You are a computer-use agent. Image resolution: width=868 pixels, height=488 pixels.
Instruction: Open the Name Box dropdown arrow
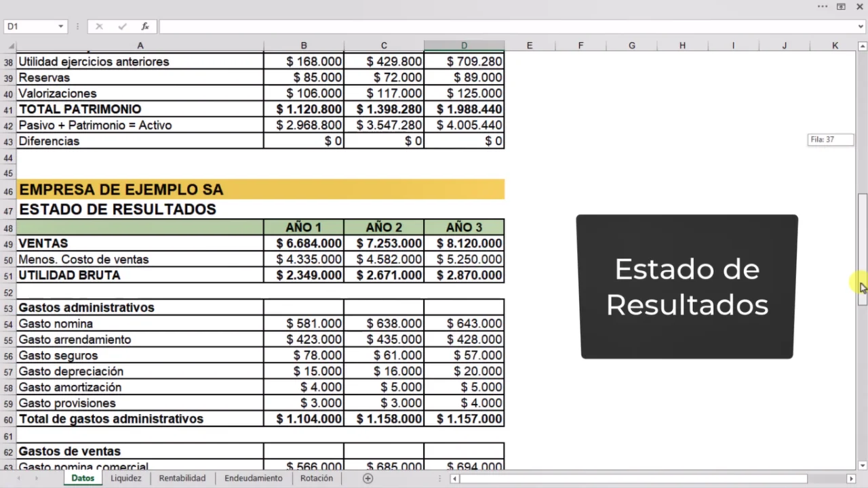coord(60,26)
